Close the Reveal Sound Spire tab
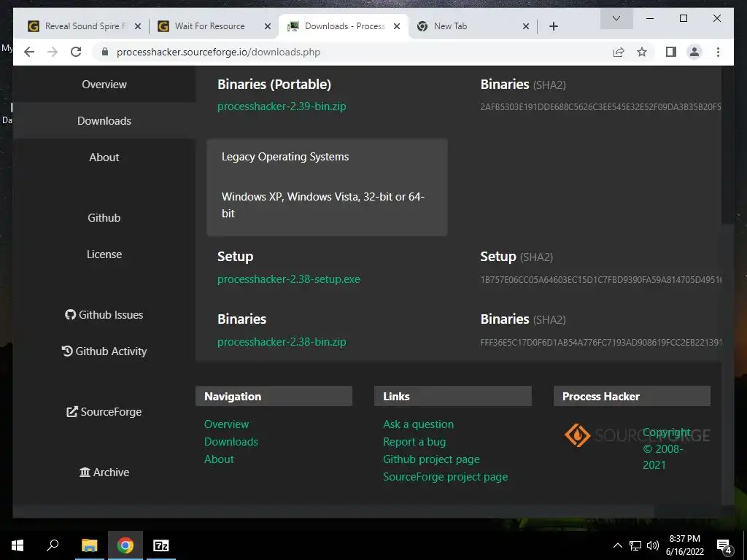 pos(138,26)
